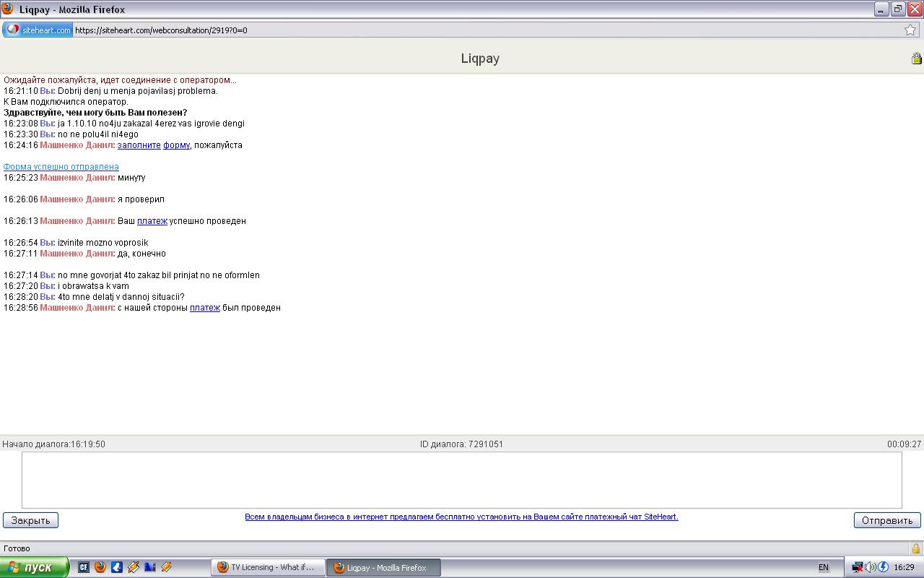Click the blue quick launch icon after Firefox
Image resolution: width=924 pixels, height=578 pixels.
[x=116, y=567]
